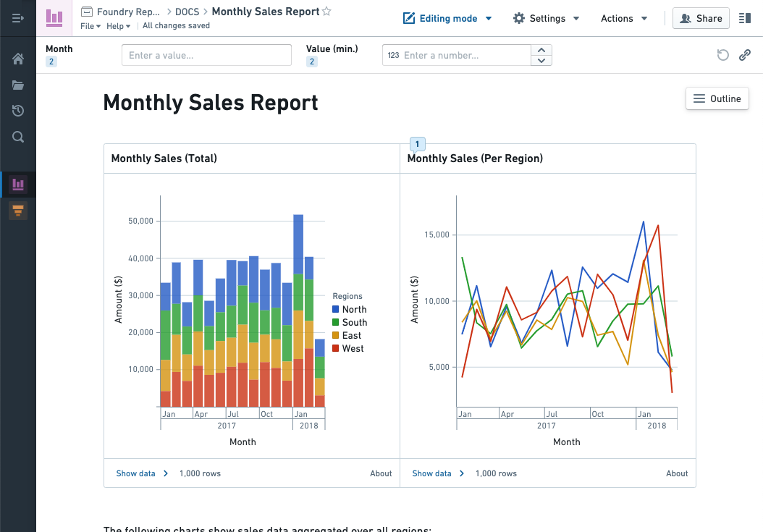Open the files folder in sidebar
The image size is (763, 532).
pyautogui.click(x=18, y=85)
